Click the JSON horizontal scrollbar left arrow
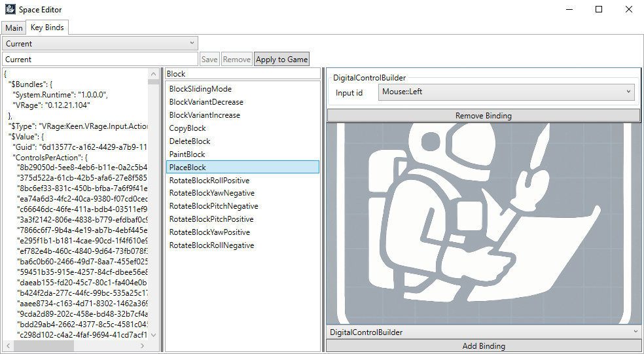Screen dimensions: 644x354 coord(7,345)
